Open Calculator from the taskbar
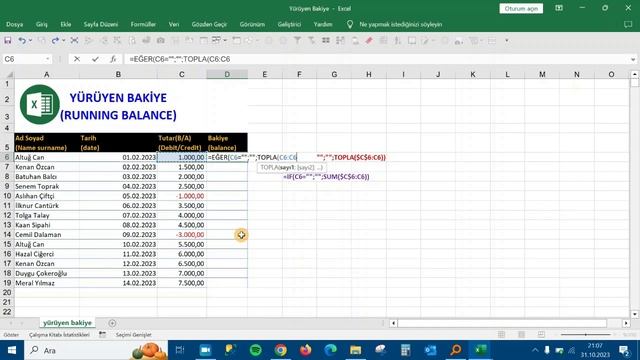640x360 pixels. click(x=405, y=350)
